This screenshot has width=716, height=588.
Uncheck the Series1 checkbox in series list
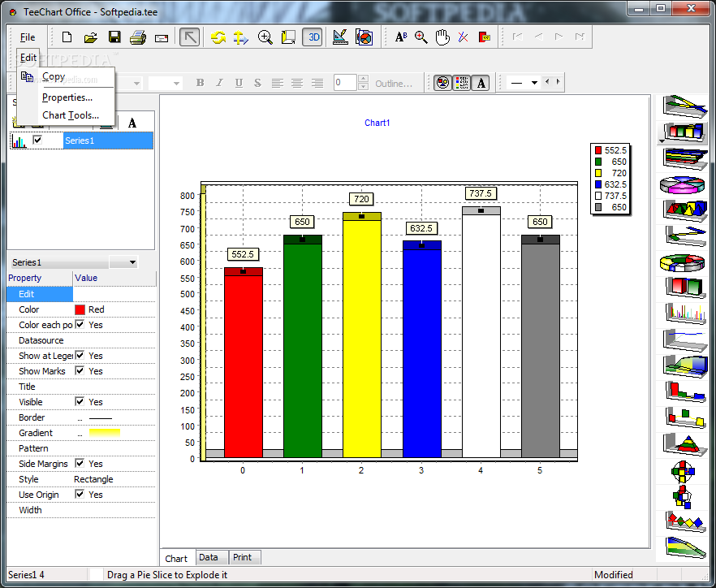point(37,140)
